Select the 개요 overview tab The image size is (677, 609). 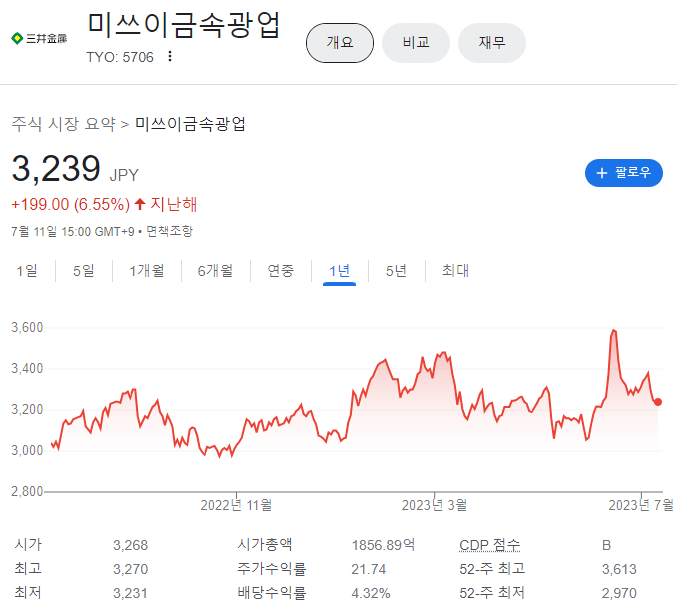340,43
